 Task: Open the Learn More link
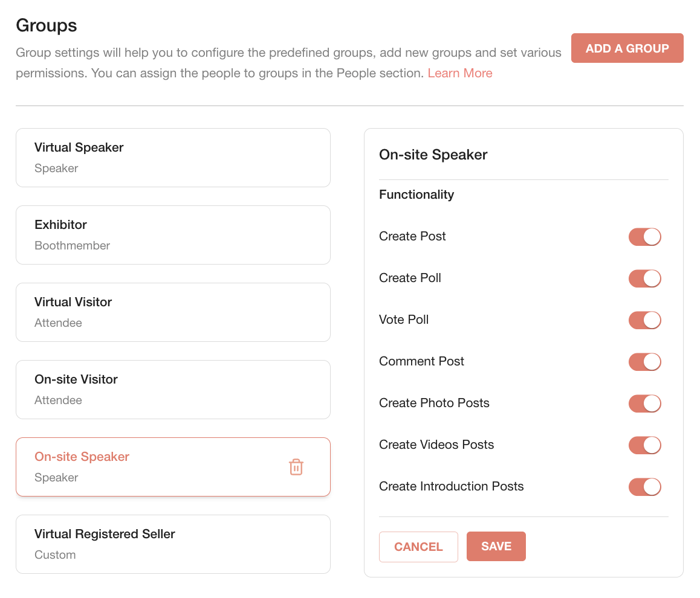460,73
